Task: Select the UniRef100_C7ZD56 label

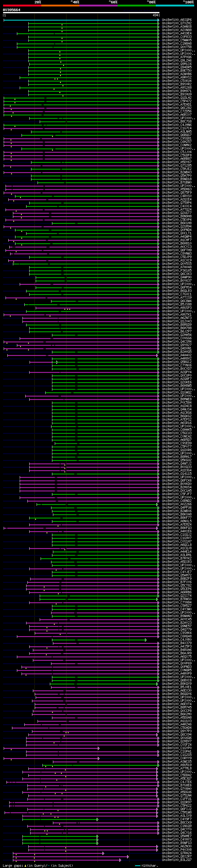Action: coord(177,111)
